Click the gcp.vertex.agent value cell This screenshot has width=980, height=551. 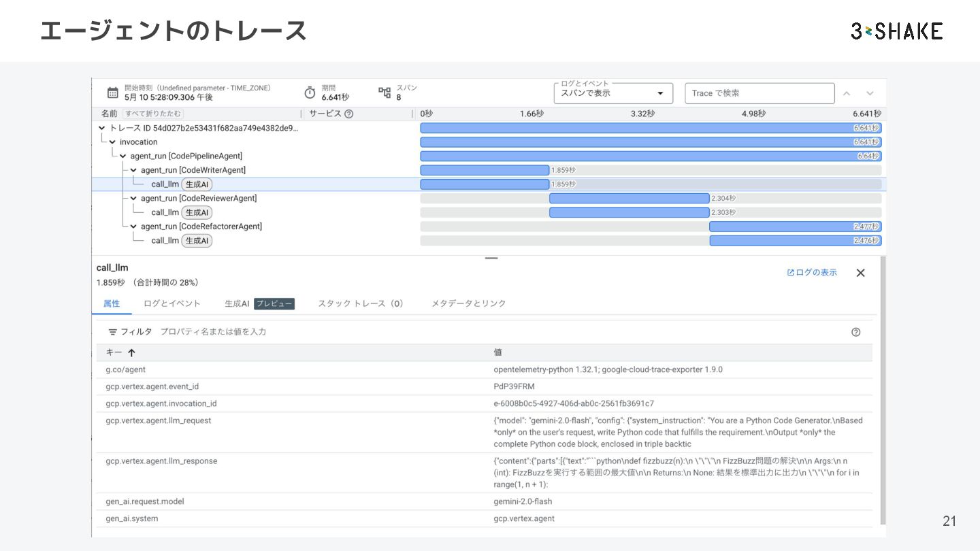(524, 518)
